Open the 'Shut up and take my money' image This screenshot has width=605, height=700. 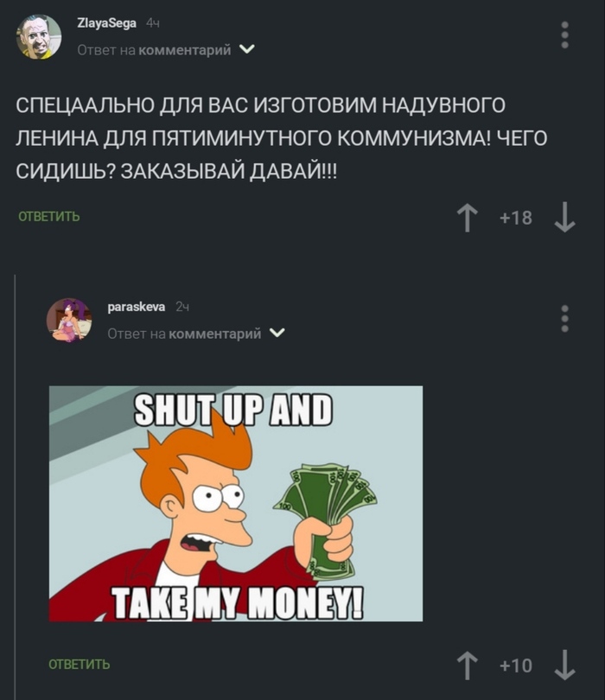tap(236, 504)
